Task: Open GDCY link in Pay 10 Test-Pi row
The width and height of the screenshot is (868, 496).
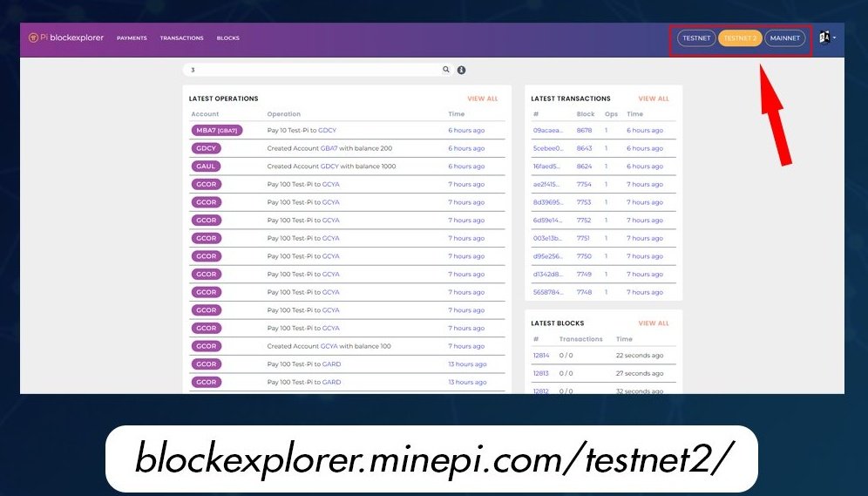Action: pos(327,130)
